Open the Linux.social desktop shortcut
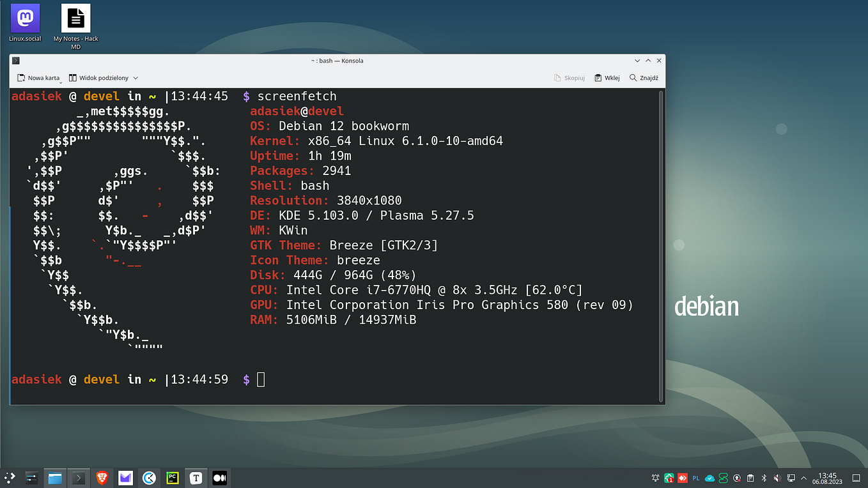This screenshot has height=488, width=868. [x=24, y=19]
